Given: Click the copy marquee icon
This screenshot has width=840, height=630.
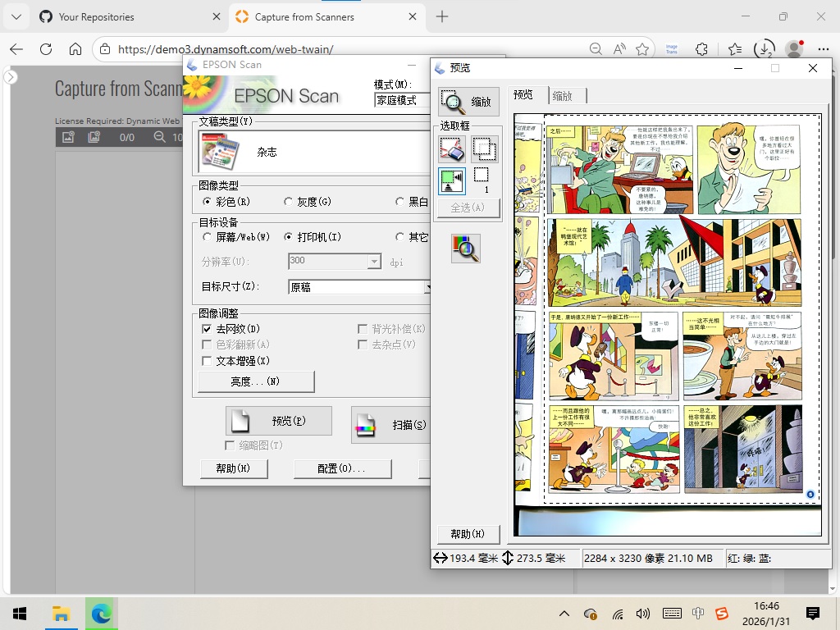Looking at the screenshot, I should [484, 148].
